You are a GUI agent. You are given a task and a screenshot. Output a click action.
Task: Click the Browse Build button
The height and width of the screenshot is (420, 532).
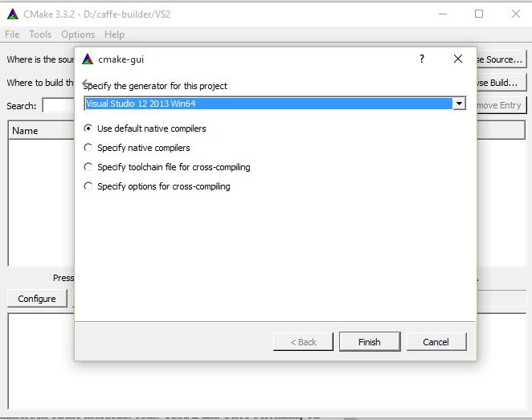coord(501,83)
